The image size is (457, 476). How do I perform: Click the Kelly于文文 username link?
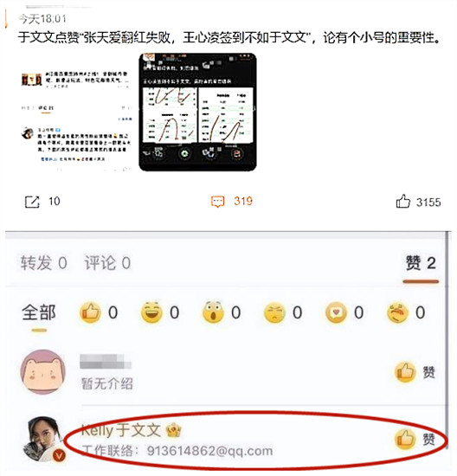coord(121,430)
